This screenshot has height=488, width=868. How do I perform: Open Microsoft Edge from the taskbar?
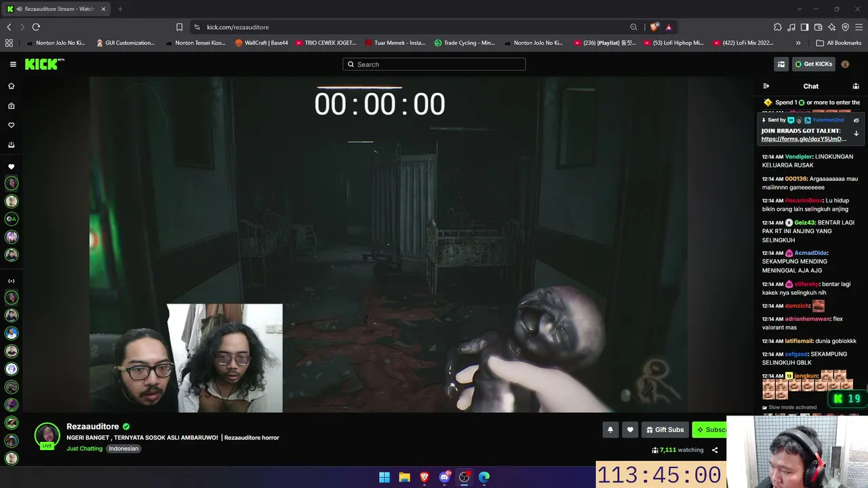coord(484,477)
